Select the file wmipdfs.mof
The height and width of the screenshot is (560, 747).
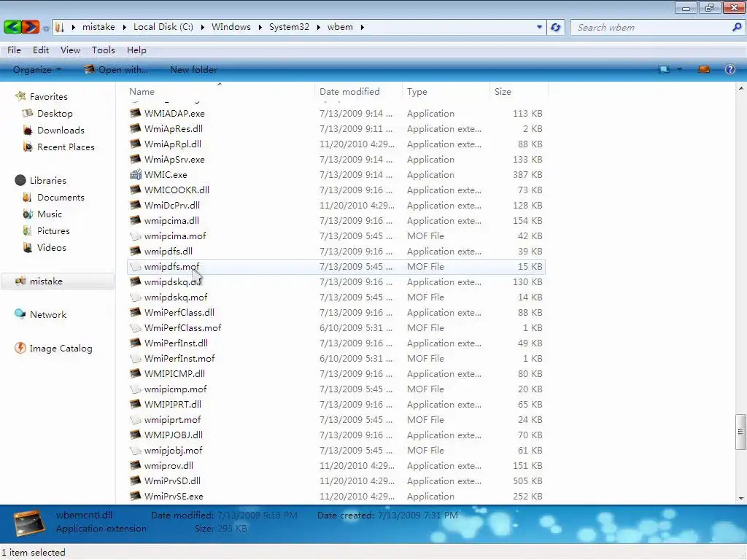coord(336,267)
